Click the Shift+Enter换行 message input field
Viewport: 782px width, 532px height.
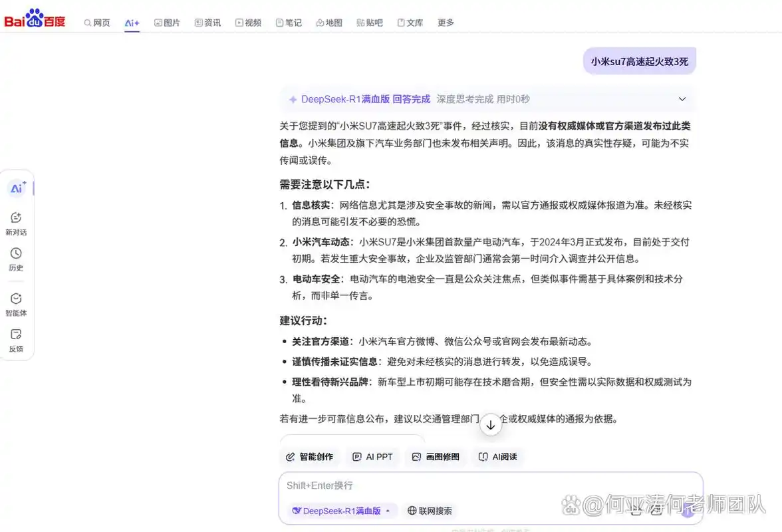click(x=465, y=485)
